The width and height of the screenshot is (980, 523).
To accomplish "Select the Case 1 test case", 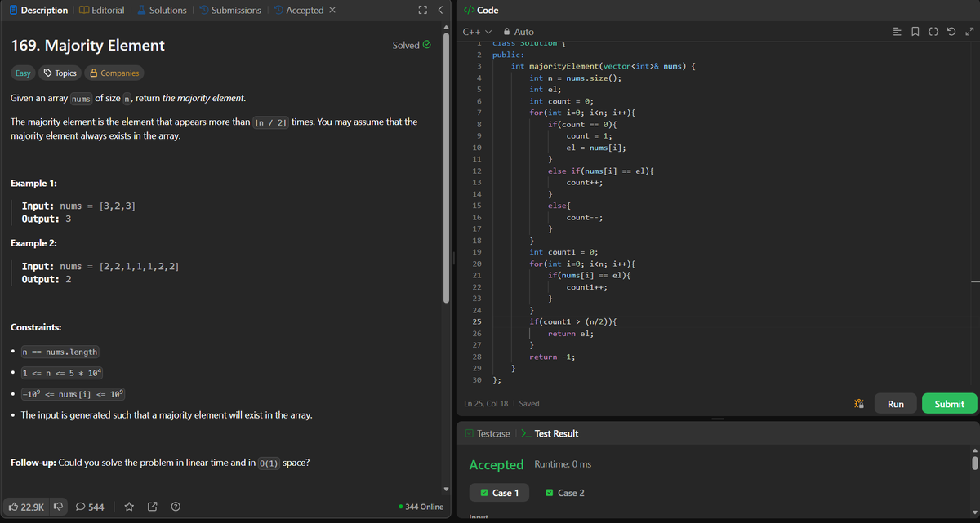I will pos(498,493).
